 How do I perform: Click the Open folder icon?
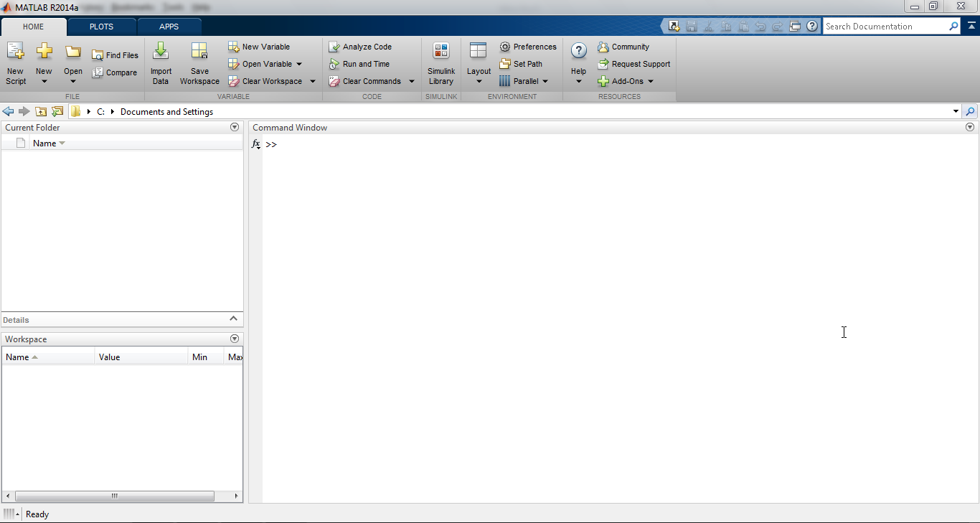pos(73,52)
